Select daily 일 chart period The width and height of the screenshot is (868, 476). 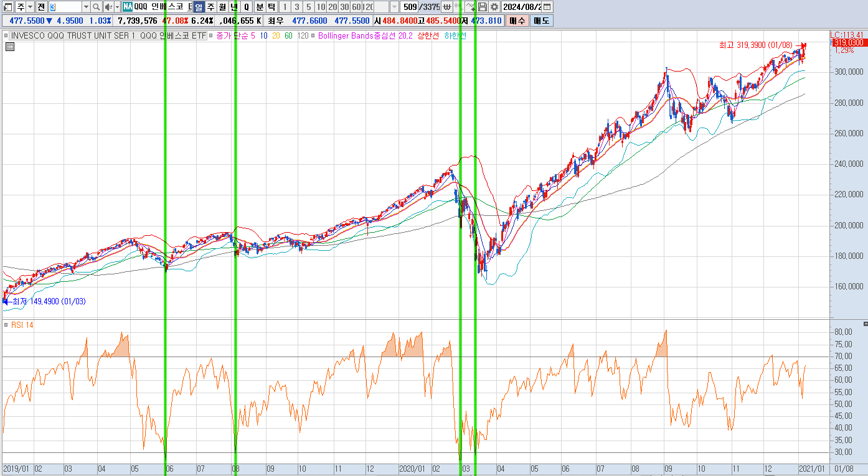(x=199, y=7)
